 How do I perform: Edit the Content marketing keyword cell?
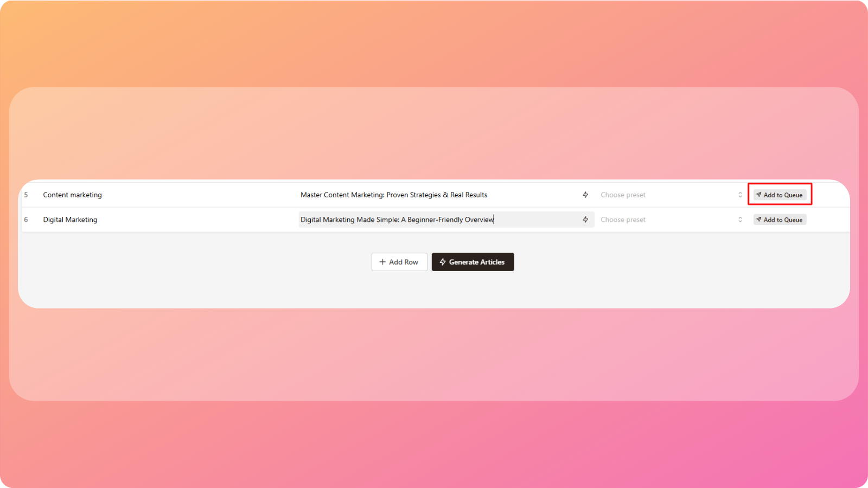pyautogui.click(x=73, y=195)
